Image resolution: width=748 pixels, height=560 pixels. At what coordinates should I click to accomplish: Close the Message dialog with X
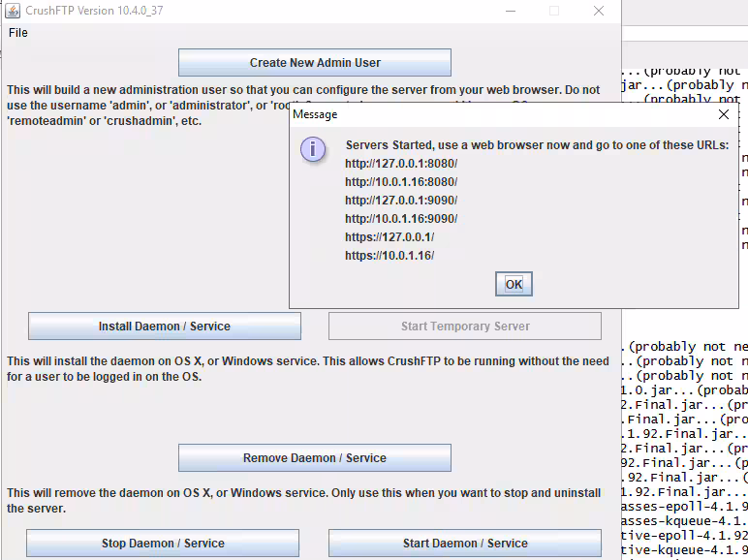(x=723, y=114)
